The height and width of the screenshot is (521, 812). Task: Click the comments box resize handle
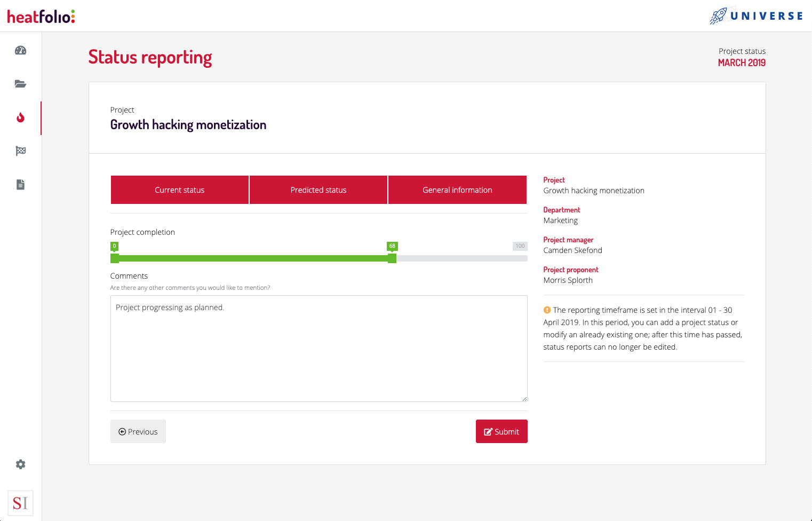click(x=524, y=398)
